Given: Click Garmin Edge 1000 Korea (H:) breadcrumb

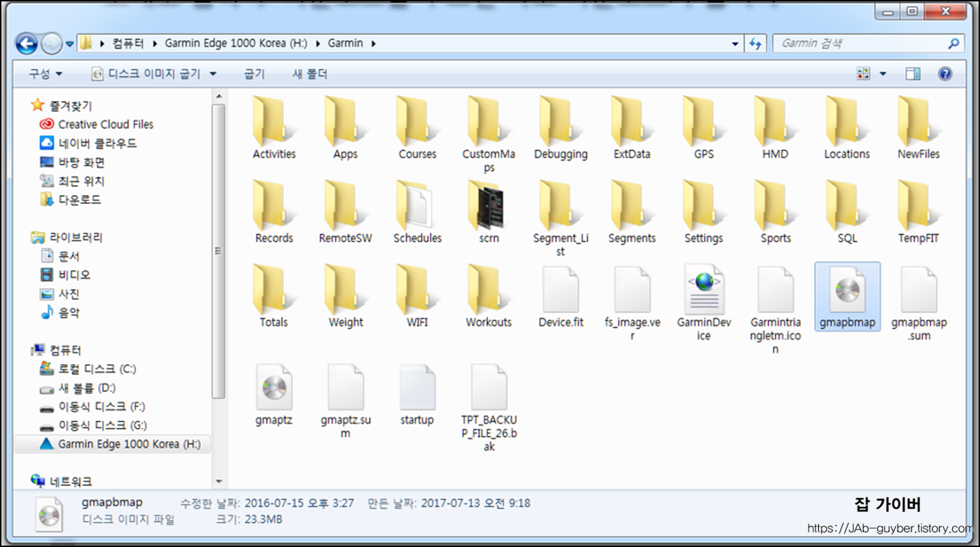Looking at the screenshot, I should pos(236,43).
